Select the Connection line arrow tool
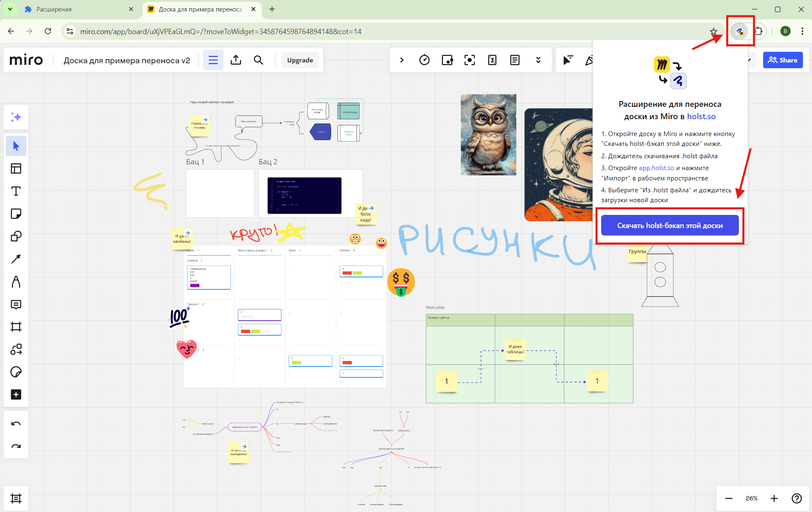Screen dimensions: 812x512 [x=16, y=259]
